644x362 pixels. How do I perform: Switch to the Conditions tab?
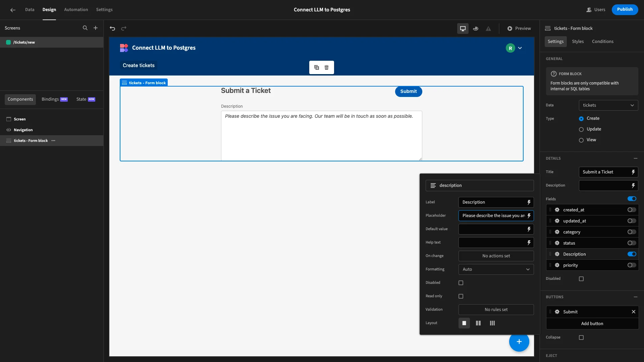pyautogui.click(x=603, y=42)
